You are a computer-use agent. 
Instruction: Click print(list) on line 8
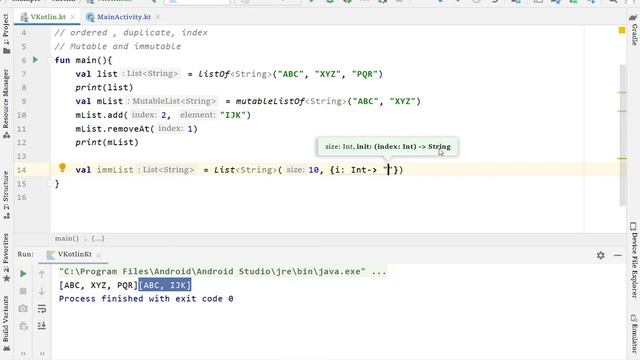(104, 87)
